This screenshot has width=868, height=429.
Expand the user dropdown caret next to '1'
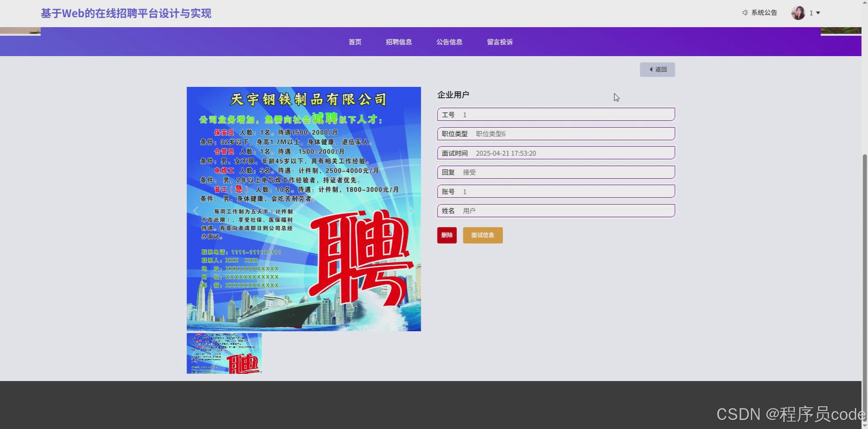tap(818, 13)
